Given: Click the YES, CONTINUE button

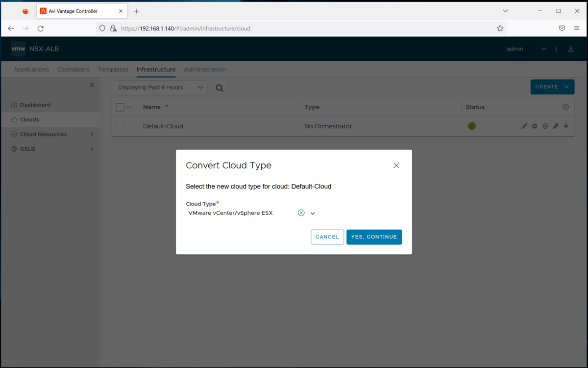Looking at the screenshot, I should (x=374, y=237).
